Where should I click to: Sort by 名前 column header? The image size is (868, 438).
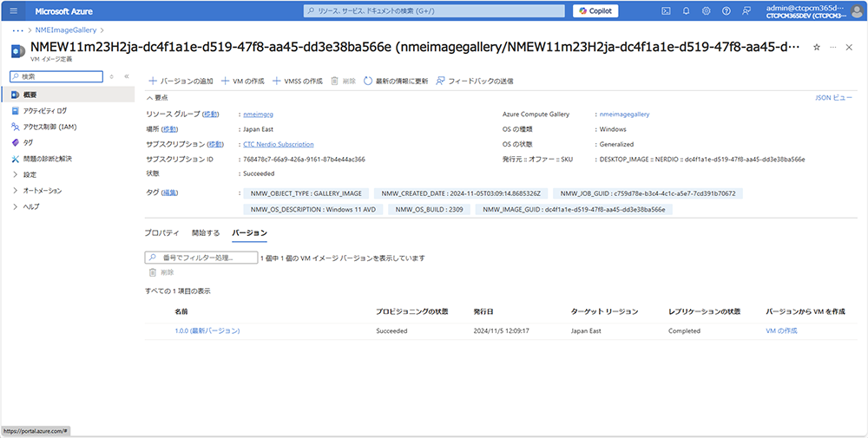[x=181, y=312]
